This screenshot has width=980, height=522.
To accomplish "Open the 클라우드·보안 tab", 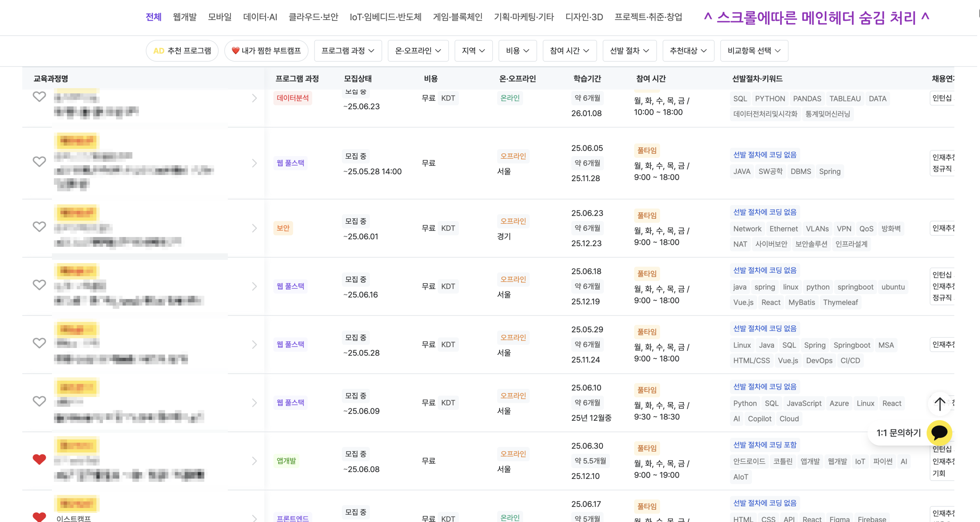I will pos(314,17).
